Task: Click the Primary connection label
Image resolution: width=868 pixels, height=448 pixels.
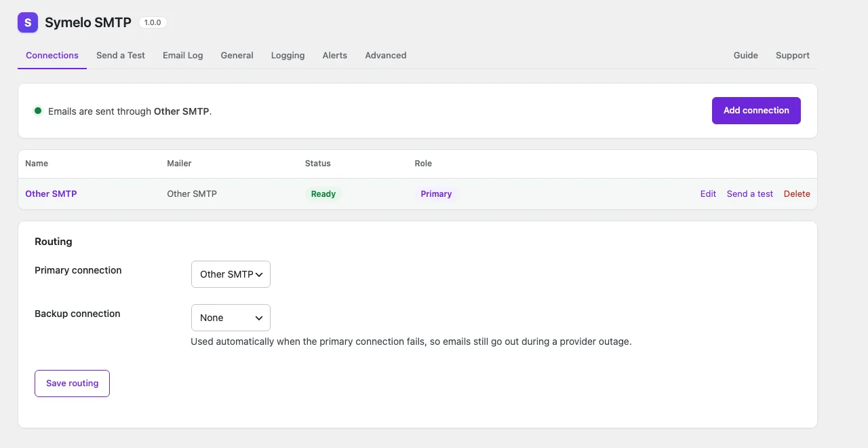Action: (x=78, y=270)
